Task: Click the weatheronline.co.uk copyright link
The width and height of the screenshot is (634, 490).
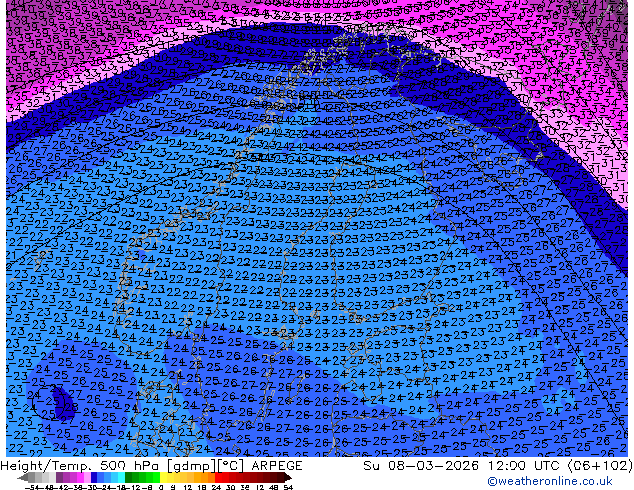Action: [x=549, y=481]
